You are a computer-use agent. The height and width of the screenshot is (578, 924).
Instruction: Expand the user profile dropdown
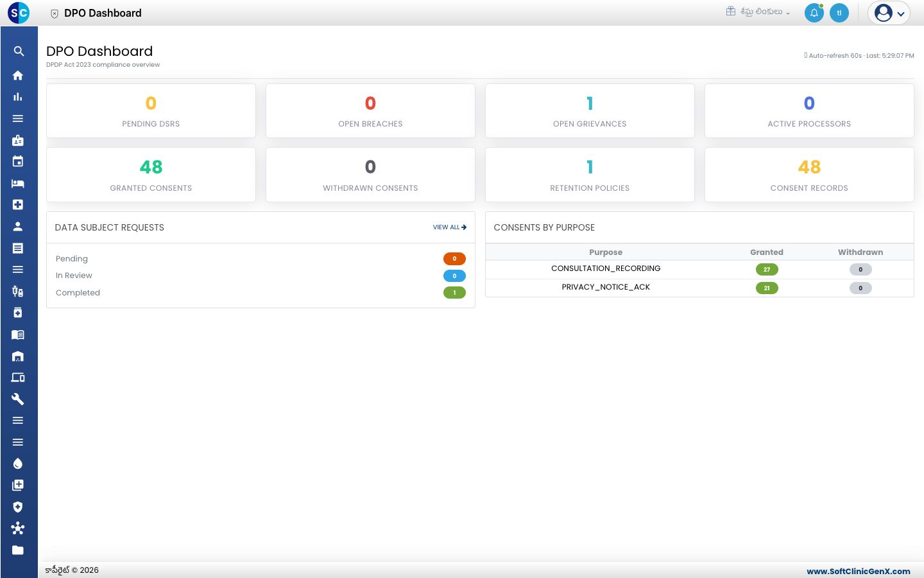pyautogui.click(x=889, y=13)
